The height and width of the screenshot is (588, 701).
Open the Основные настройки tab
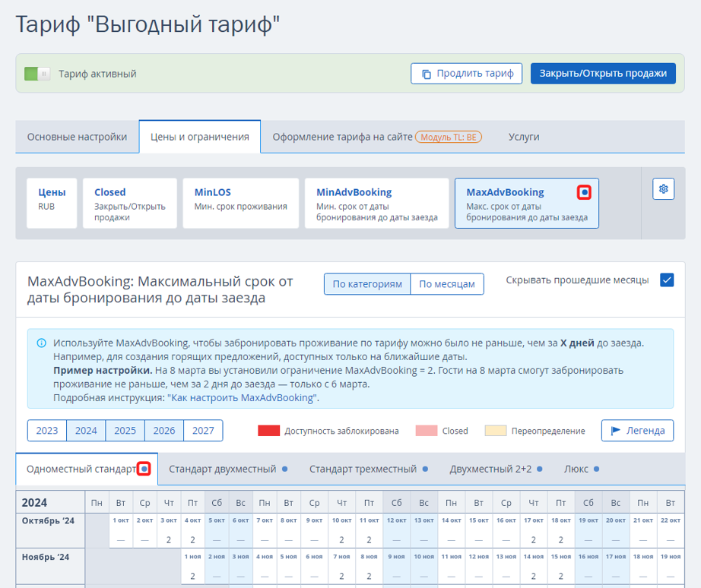click(x=78, y=137)
